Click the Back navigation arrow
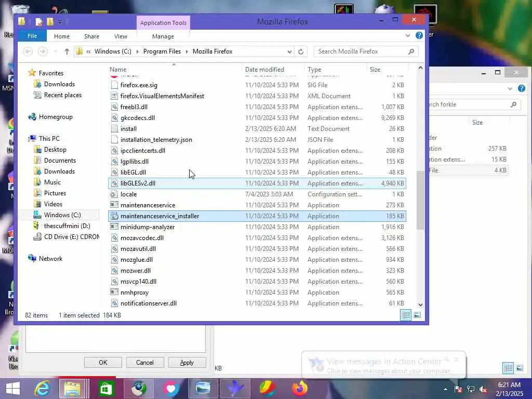This screenshot has width=532, height=399. tap(28, 51)
